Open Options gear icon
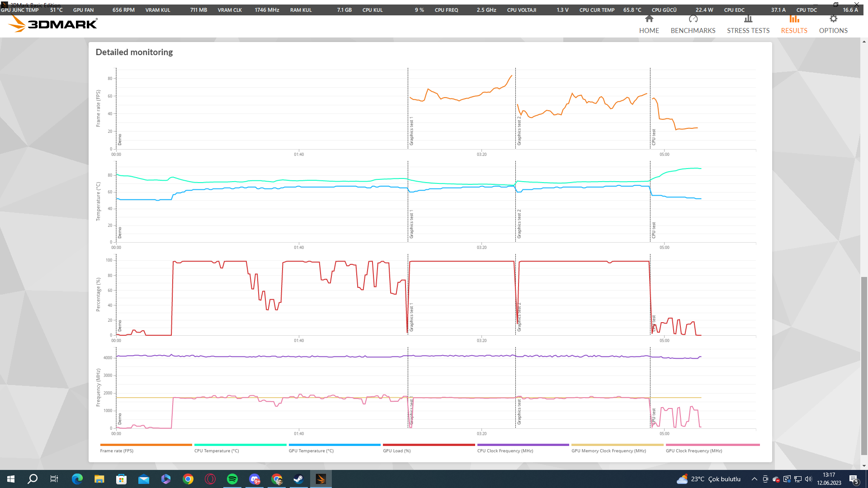This screenshot has height=488, width=868. (x=833, y=19)
